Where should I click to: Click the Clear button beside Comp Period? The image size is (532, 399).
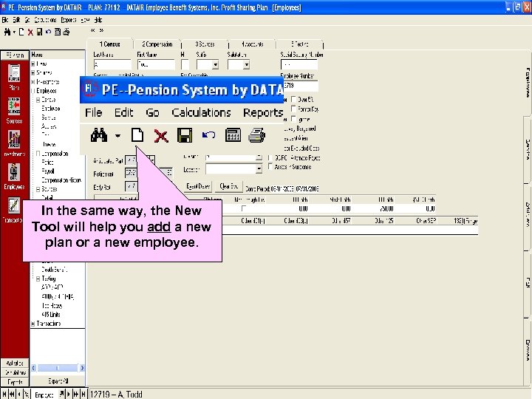[228, 186]
